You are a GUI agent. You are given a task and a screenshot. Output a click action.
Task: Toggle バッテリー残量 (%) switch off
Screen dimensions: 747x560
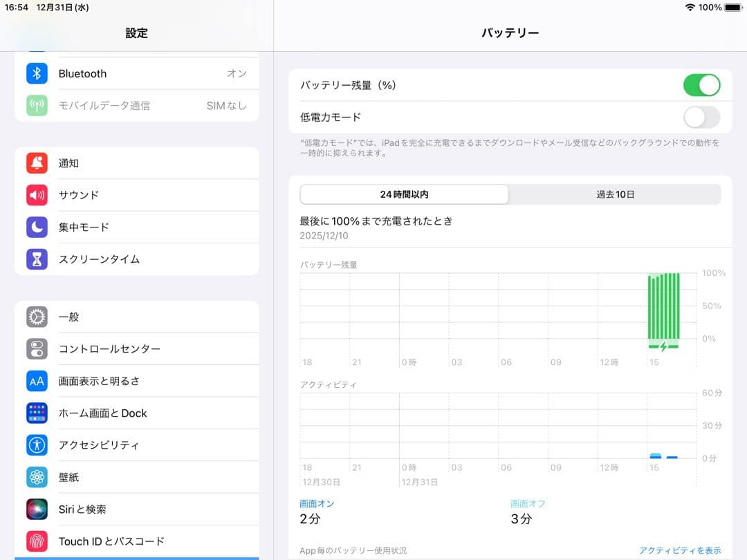pos(702,85)
